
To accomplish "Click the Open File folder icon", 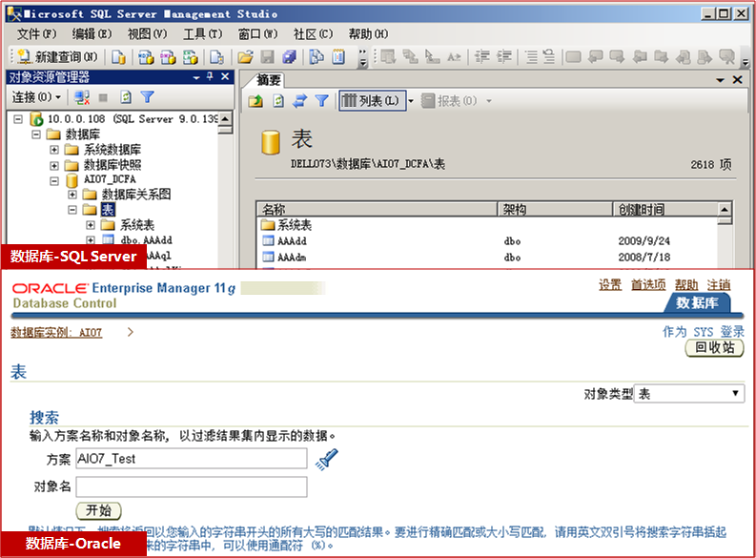I will click(x=245, y=57).
